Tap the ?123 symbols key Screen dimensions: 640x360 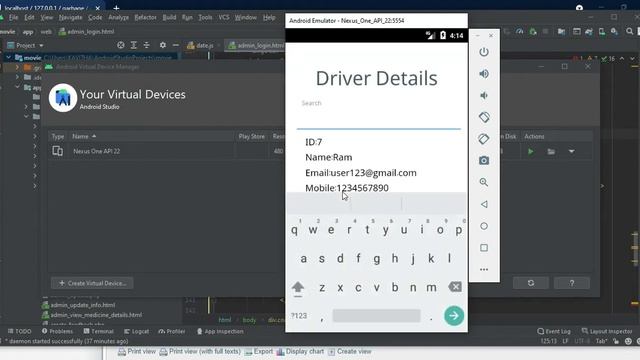click(x=299, y=316)
